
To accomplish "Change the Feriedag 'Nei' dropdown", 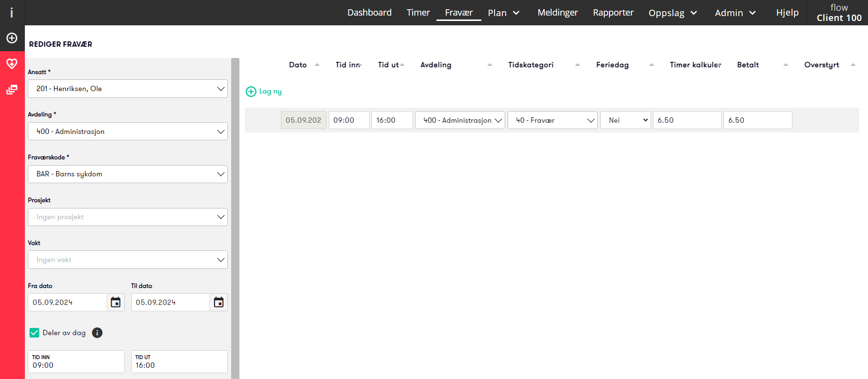I will point(626,120).
